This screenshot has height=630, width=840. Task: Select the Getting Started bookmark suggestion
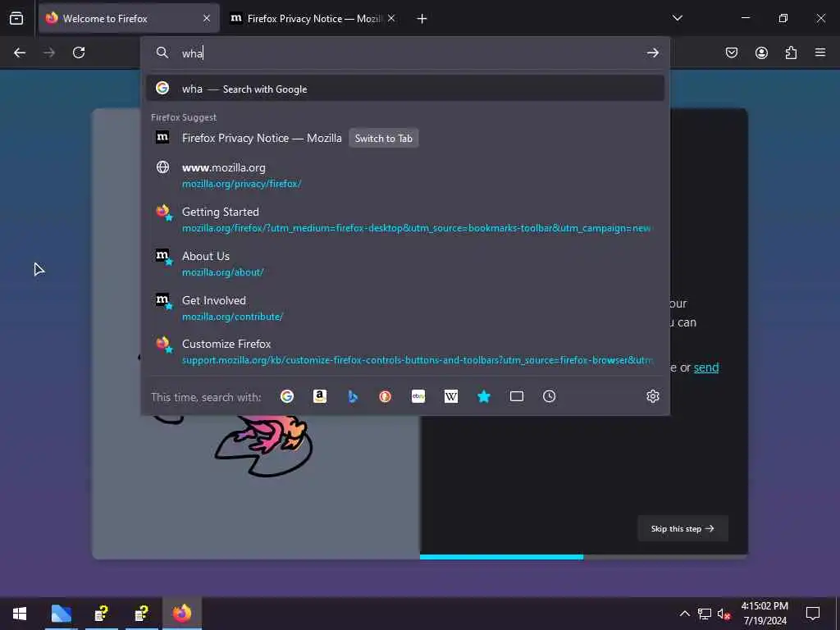[x=405, y=220]
